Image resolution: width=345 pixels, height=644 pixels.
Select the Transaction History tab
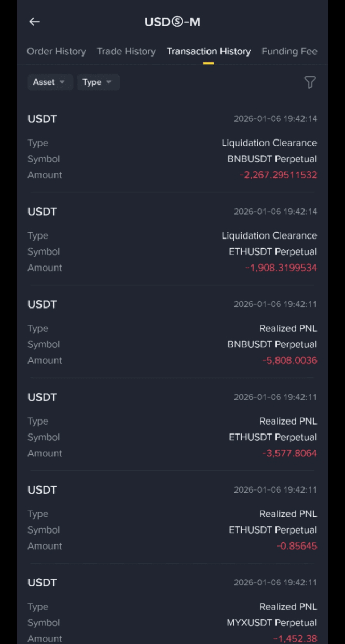click(209, 51)
